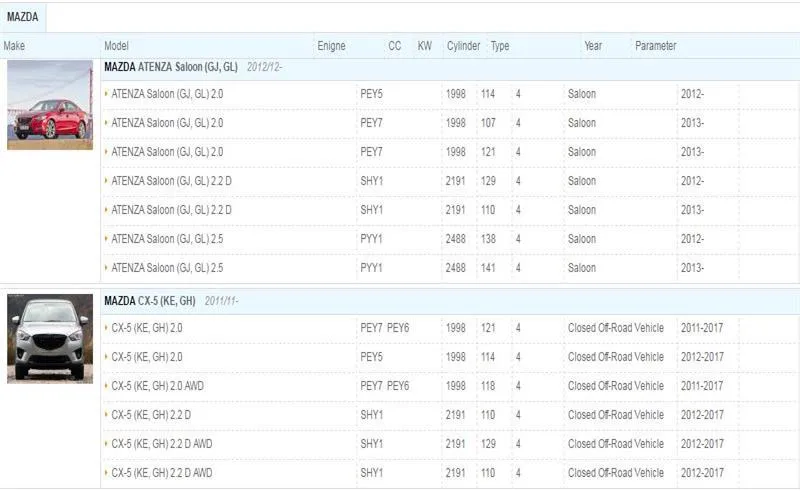Open CX-5 2.2 D AWD model with 129 KW

coord(162,444)
